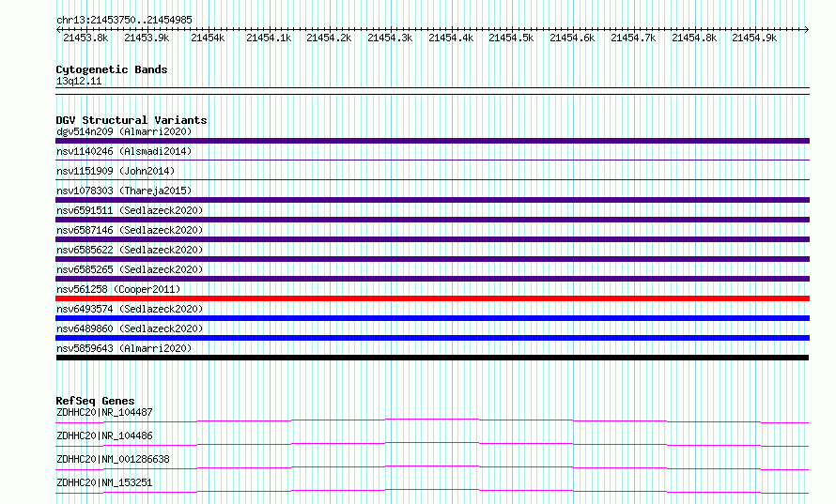Open variant nsv6493574 (Sedlazeck2020)
This screenshot has width=836, height=504.
[x=130, y=309]
